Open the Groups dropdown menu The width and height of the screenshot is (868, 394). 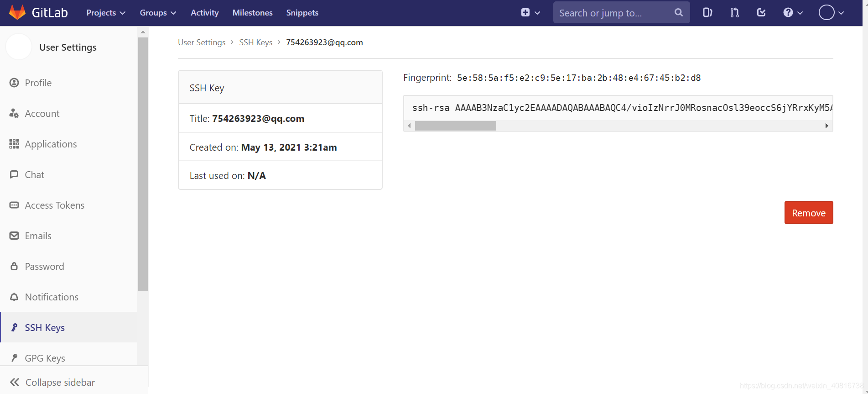tap(158, 13)
